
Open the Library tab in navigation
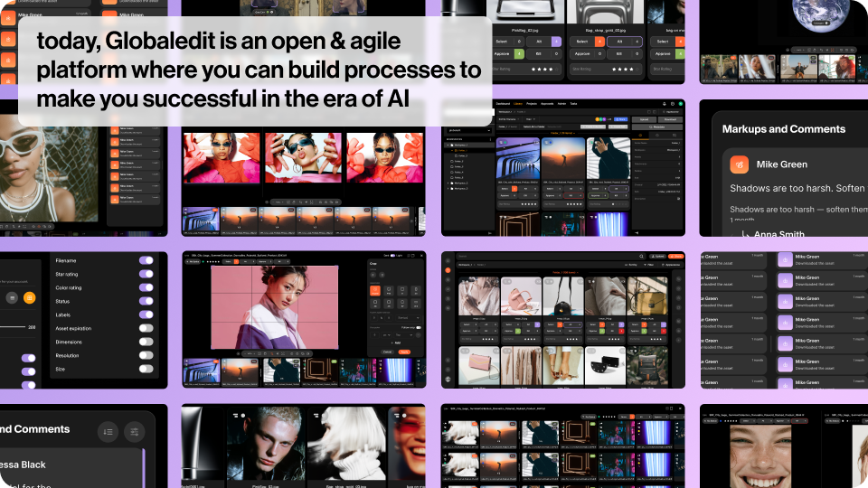[518, 105]
